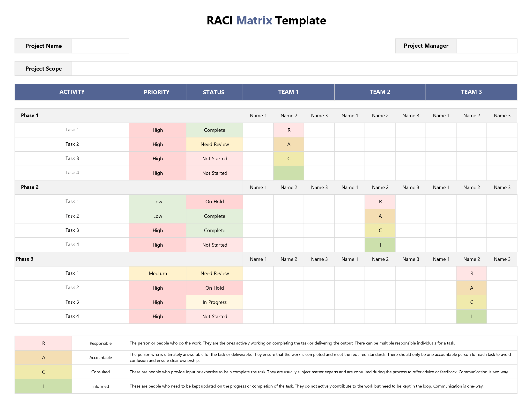Click the green I cell in Phase 2
The height and width of the screenshot is (411, 532).
pos(380,245)
